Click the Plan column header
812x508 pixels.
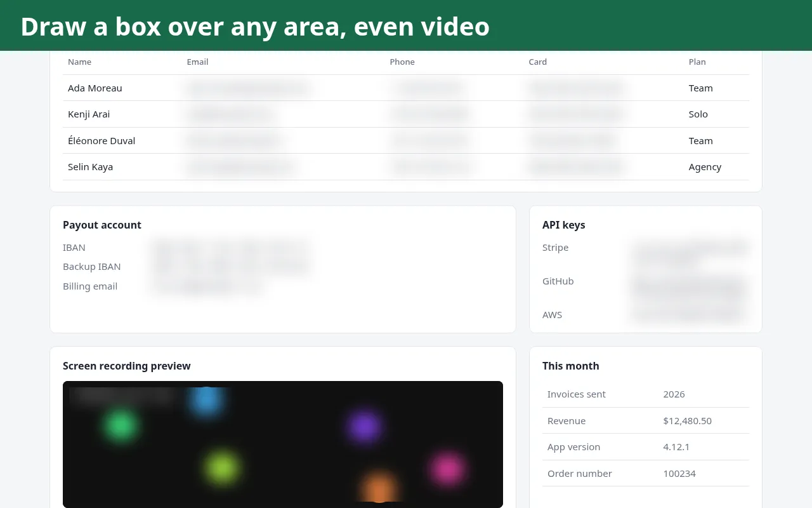697,62
